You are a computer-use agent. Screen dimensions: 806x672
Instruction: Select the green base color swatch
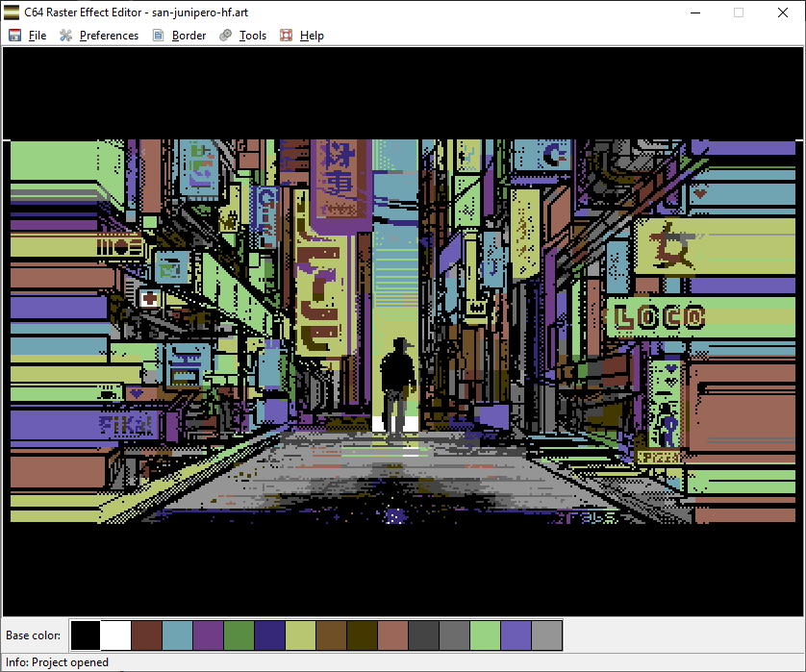pos(239,635)
